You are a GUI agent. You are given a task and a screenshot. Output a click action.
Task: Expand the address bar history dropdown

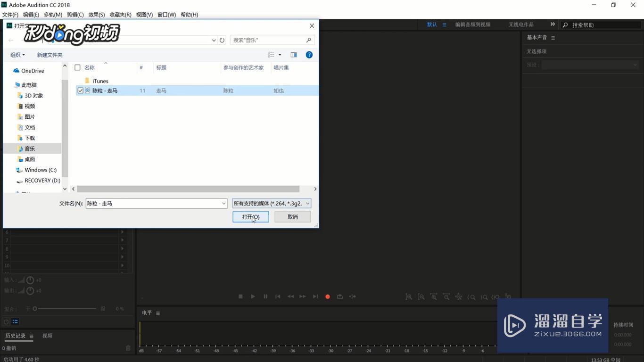click(x=214, y=40)
